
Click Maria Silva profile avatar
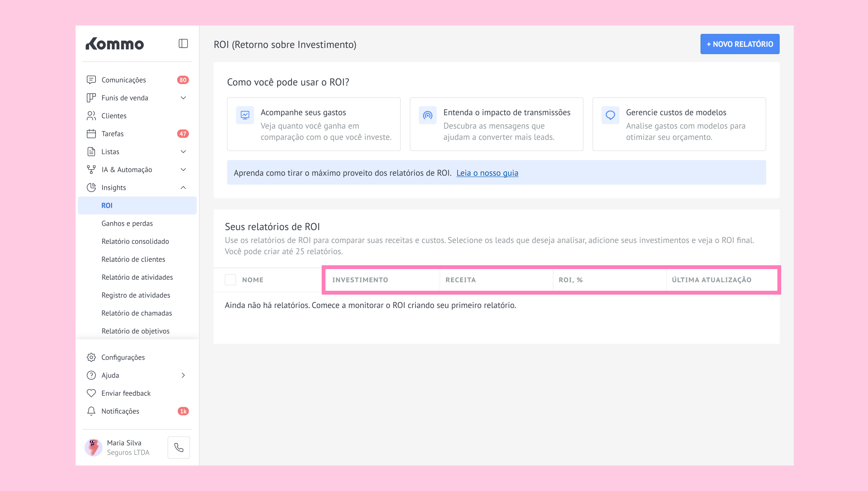pos(94,447)
